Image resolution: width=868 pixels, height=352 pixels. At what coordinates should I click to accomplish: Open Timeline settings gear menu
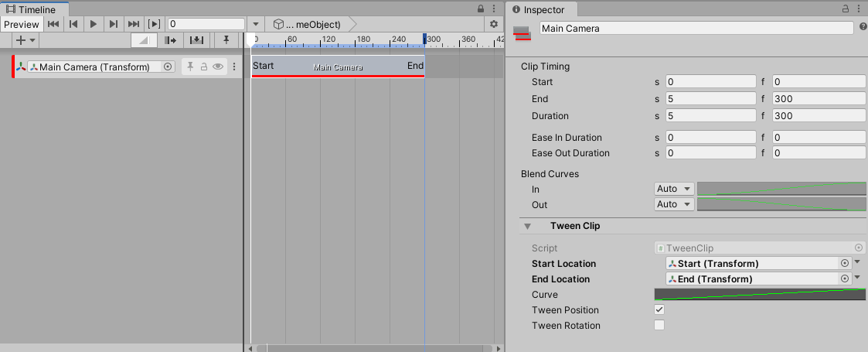coord(494,24)
